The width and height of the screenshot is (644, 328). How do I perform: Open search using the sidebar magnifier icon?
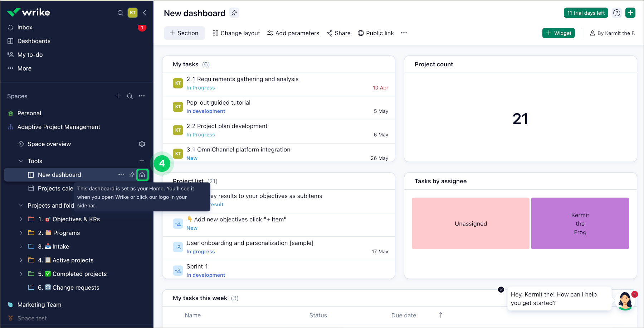click(120, 13)
